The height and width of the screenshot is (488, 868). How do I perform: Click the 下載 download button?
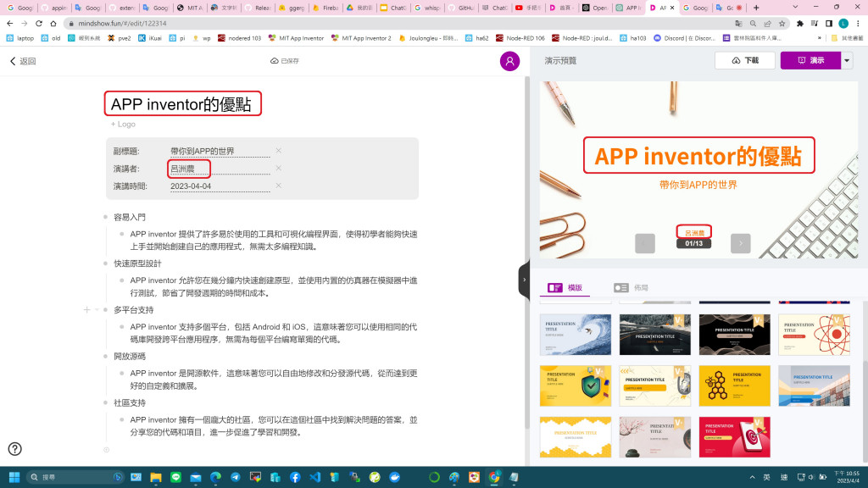744,60
